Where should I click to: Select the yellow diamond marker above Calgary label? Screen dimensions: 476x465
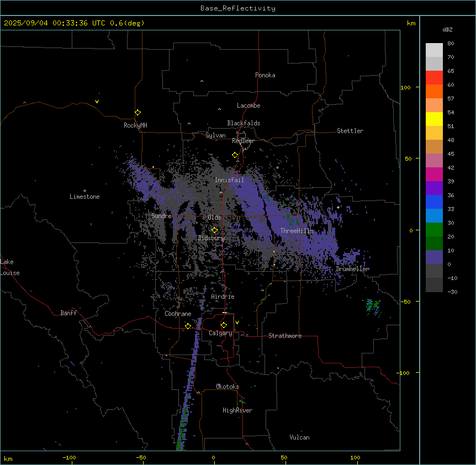(x=224, y=325)
